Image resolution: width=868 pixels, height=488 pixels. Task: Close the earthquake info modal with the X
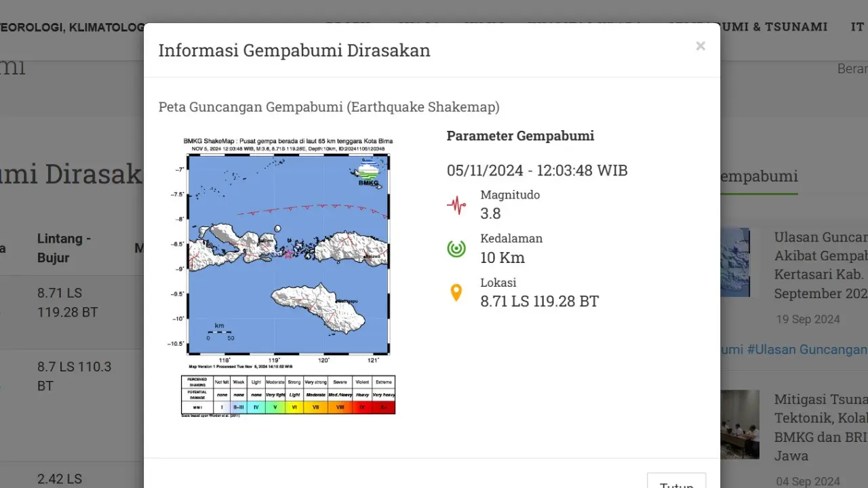click(x=701, y=46)
